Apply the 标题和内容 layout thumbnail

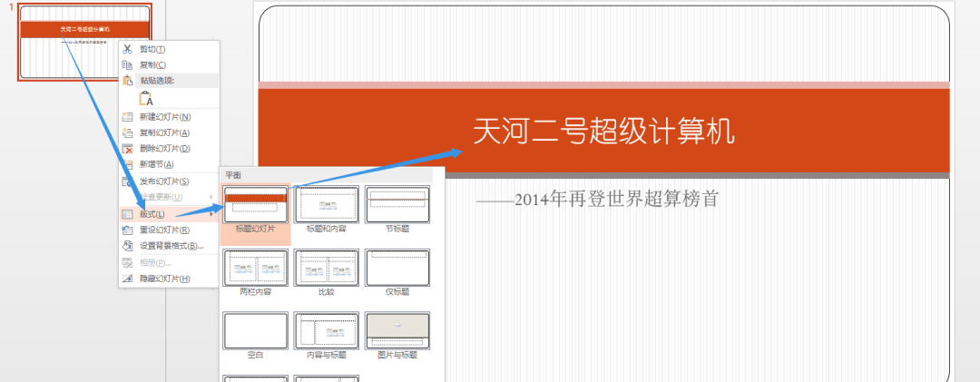(327, 205)
